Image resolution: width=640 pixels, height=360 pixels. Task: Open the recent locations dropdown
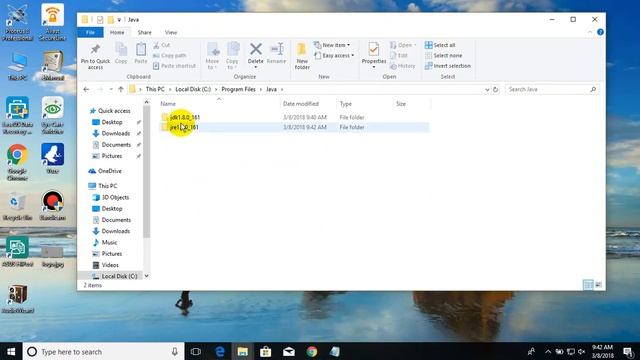click(111, 89)
